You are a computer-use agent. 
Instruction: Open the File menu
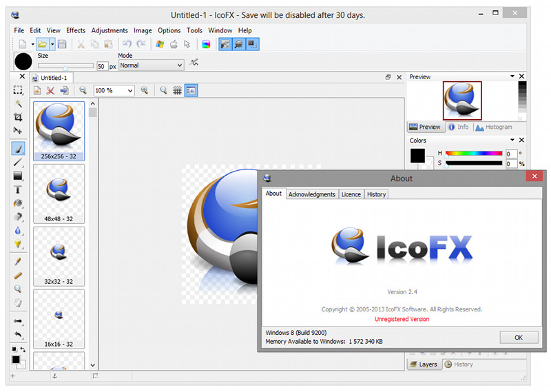point(19,30)
